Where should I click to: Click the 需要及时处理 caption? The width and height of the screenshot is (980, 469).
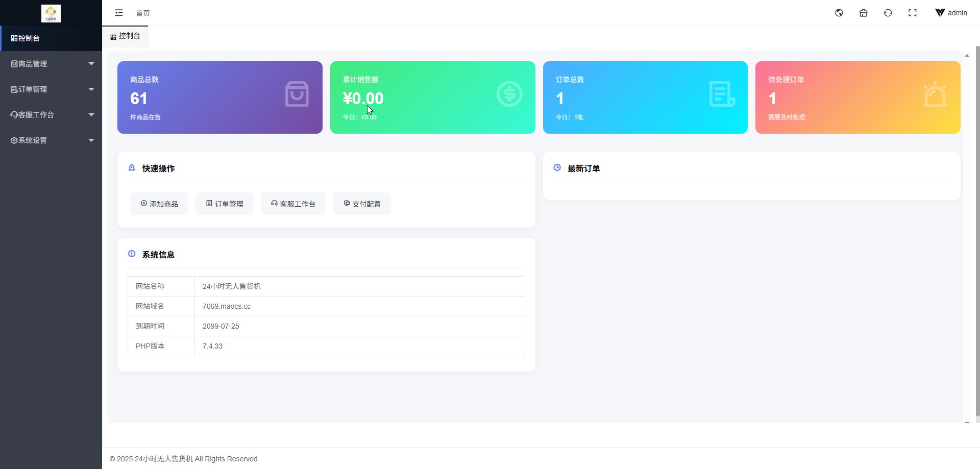click(787, 117)
